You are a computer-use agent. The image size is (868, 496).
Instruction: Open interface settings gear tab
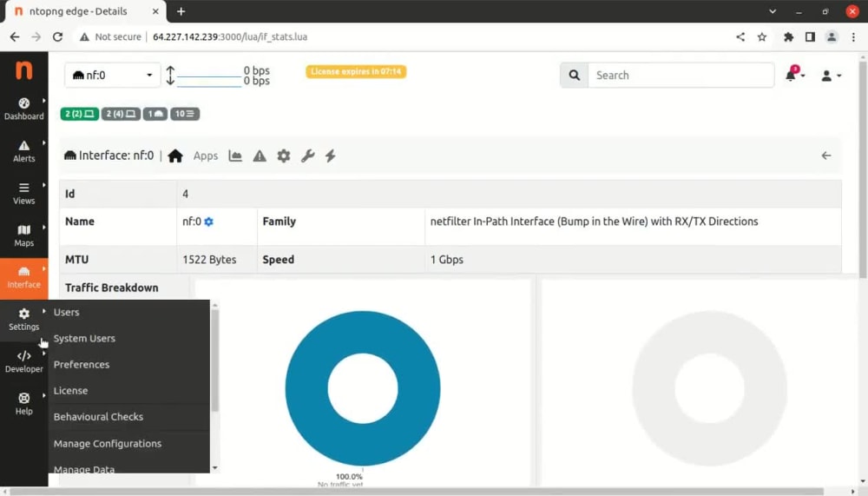284,155
